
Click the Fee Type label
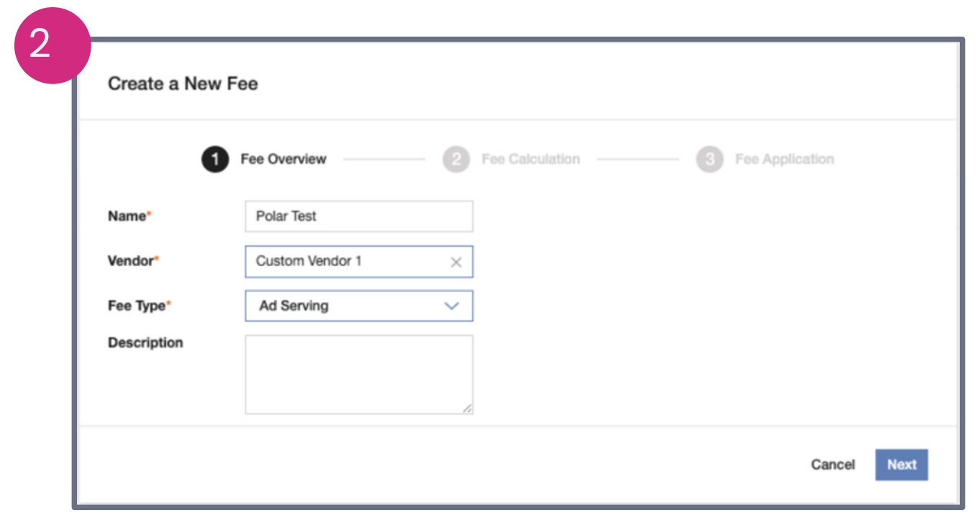[x=137, y=306]
